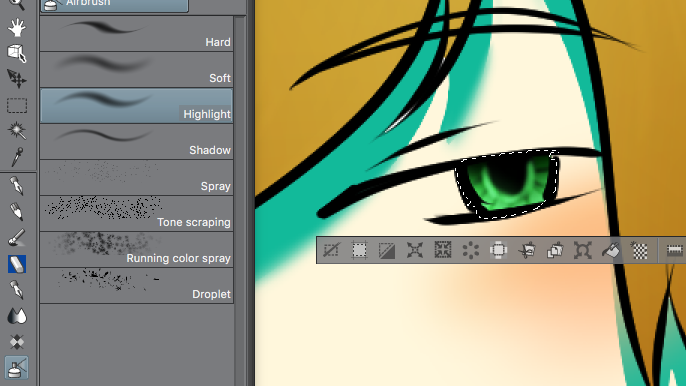Clear the selection contents
The width and height of the screenshot is (686, 386).
coord(471,250)
